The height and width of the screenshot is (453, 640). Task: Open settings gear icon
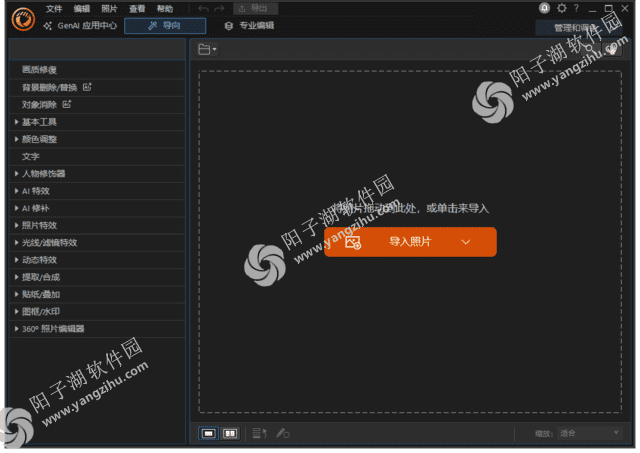(562, 8)
